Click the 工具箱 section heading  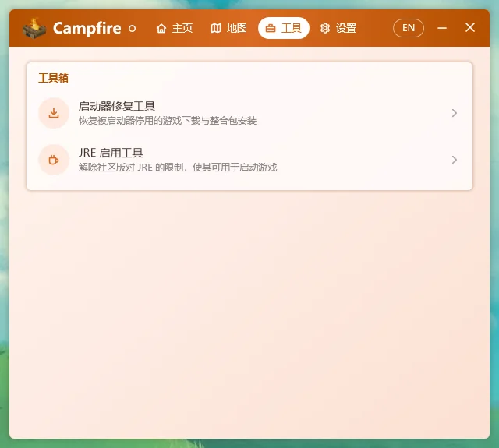pyautogui.click(x=54, y=78)
